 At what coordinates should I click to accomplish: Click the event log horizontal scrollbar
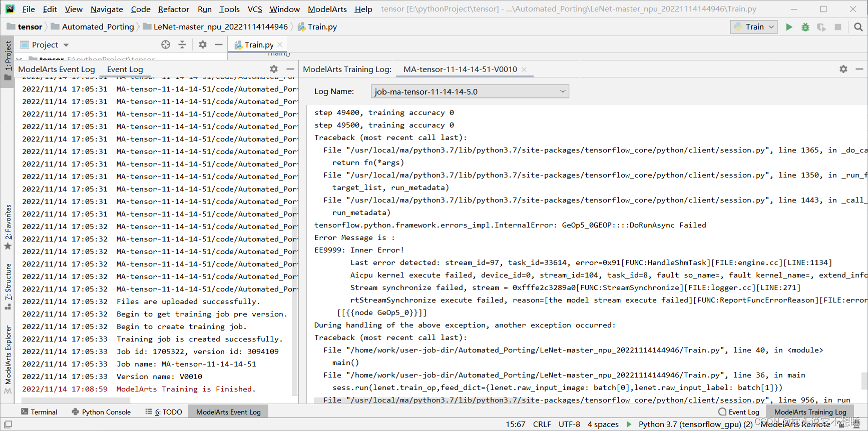pyautogui.click(x=76, y=400)
